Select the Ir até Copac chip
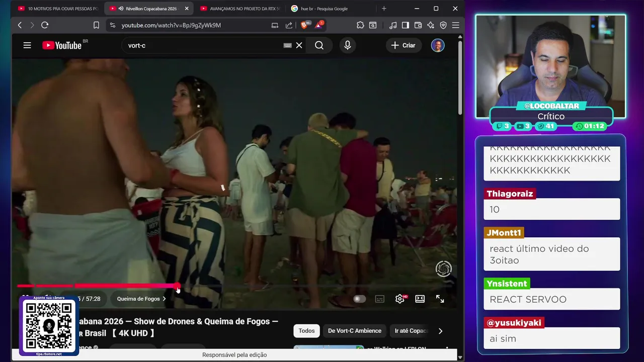 [411, 331]
